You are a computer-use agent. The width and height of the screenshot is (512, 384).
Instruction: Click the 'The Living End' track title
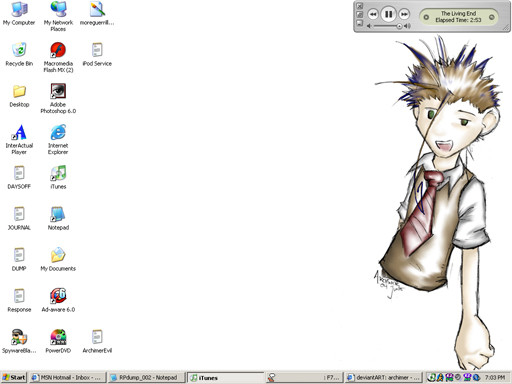click(458, 13)
